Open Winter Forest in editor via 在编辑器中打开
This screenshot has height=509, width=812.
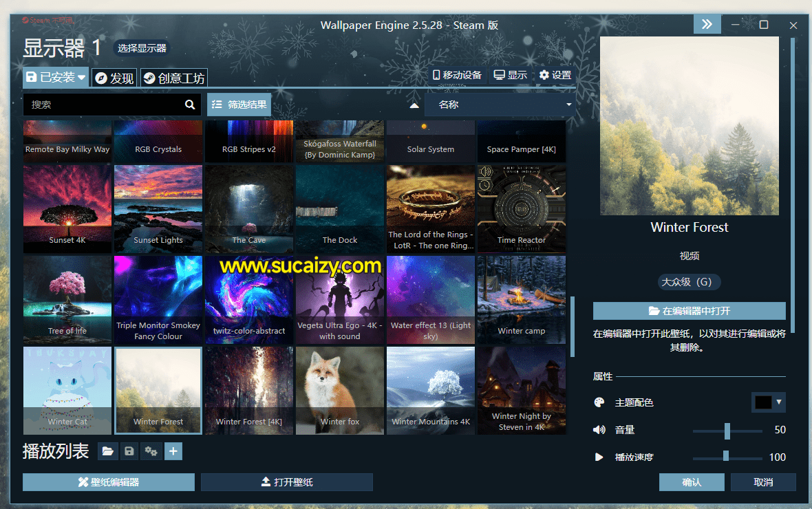(x=689, y=310)
